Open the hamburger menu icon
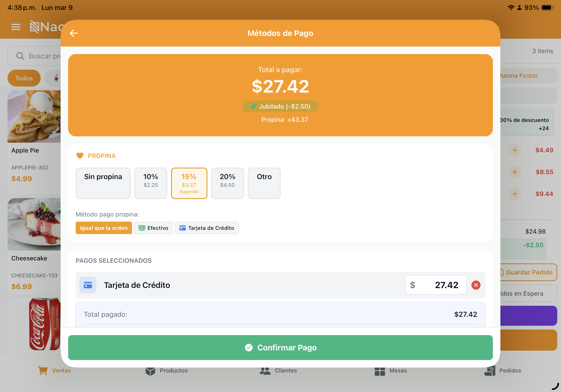 pos(16,27)
